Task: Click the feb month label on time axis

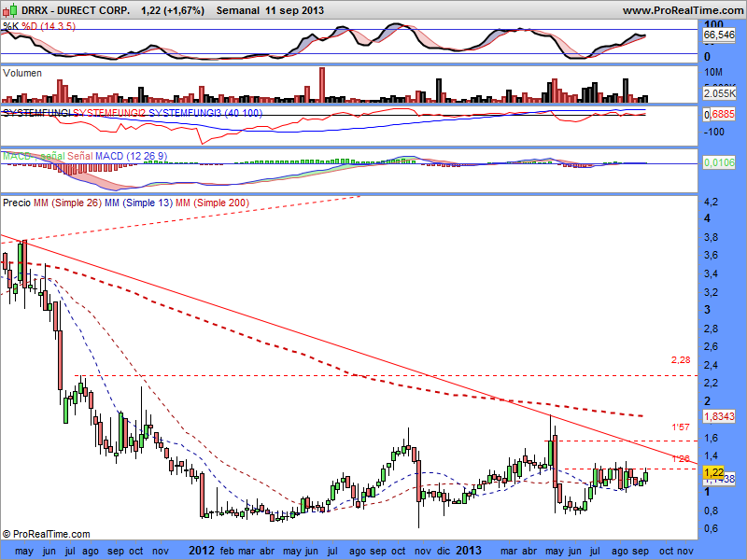Action: 227,552
